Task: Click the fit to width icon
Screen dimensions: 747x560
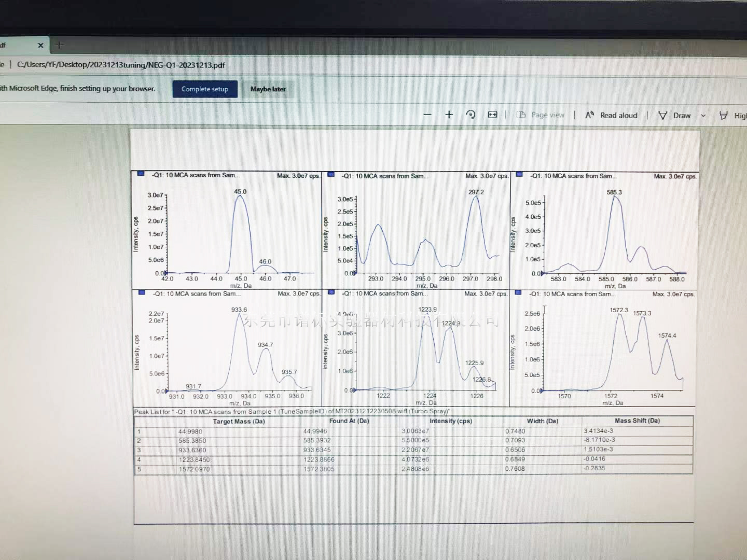Action: pyautogui.click(x=492, y=115)
